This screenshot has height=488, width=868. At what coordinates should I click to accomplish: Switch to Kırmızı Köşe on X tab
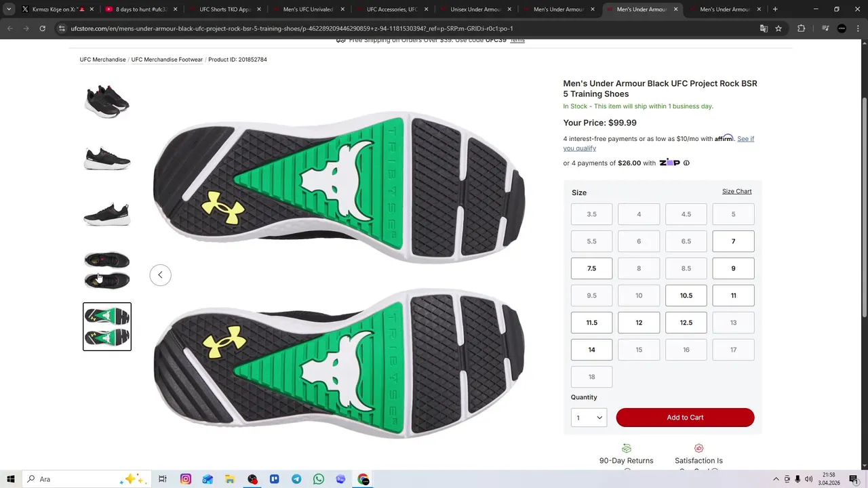click(54, 9)
